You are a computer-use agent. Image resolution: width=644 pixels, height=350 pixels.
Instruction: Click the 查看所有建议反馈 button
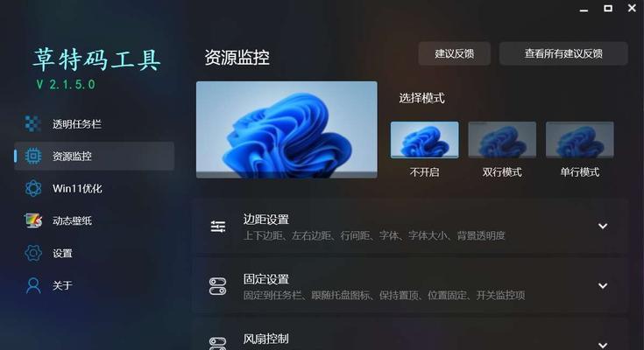[563, 53]
